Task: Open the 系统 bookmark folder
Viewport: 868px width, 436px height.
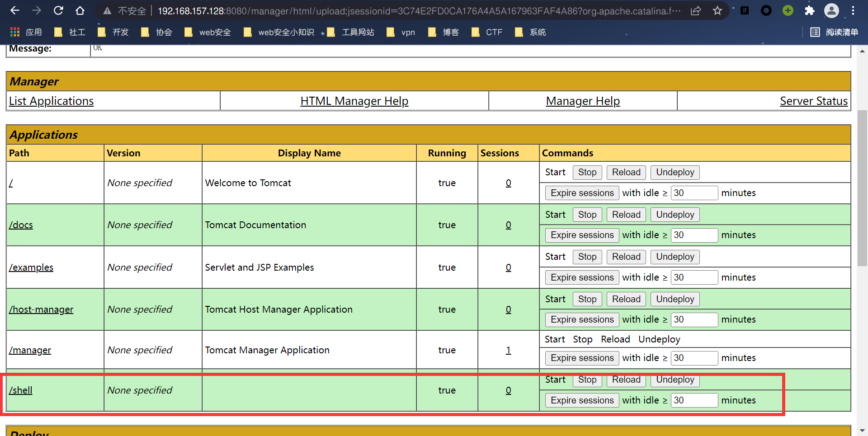Action: 530,32
